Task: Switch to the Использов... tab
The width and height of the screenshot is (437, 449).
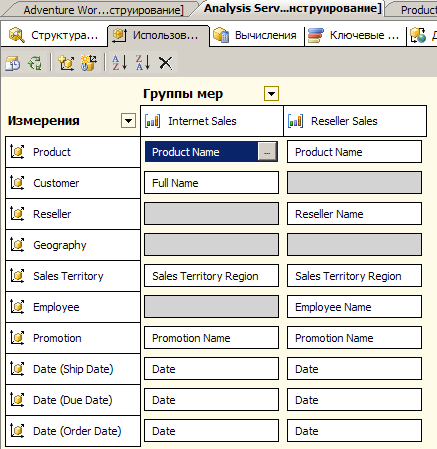Action: [x=158, y=35]
